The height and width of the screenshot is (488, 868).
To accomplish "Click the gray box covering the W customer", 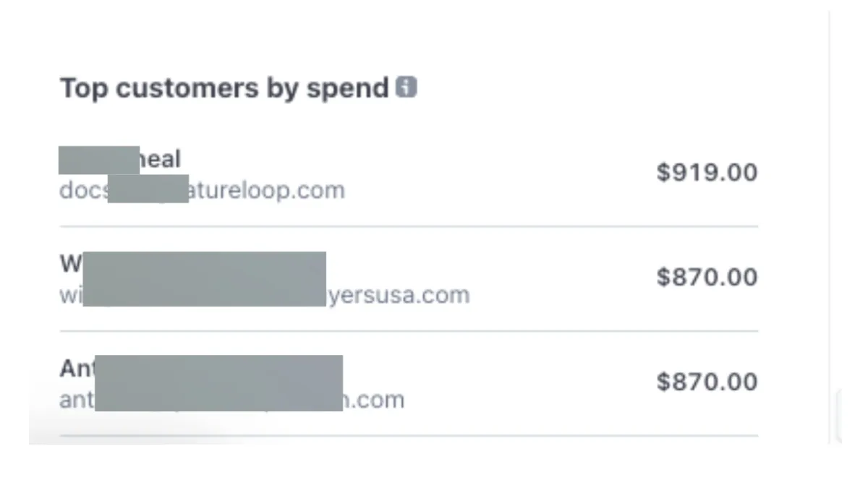I will coord(204,278).
